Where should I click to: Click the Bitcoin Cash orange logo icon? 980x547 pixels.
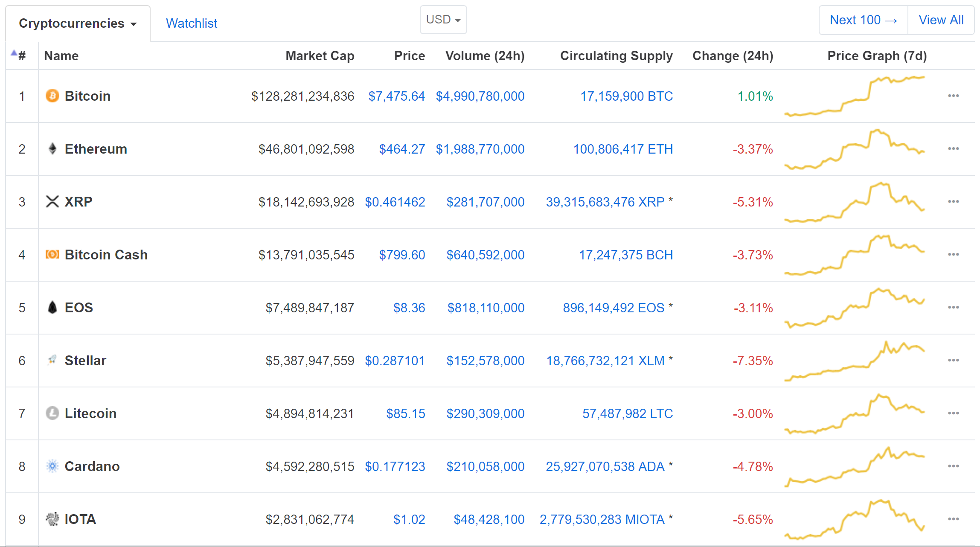[x=52, y=254]
